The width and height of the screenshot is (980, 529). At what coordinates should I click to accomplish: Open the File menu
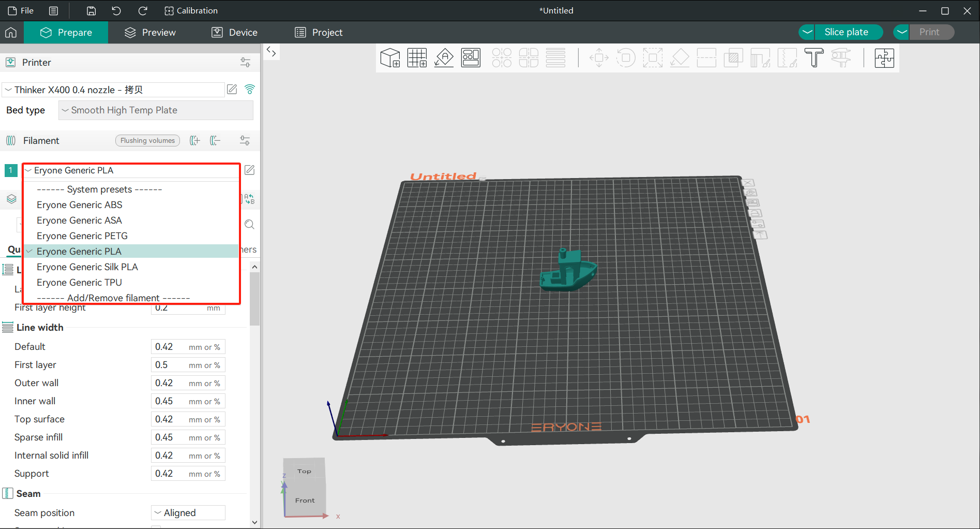point(21,10)
